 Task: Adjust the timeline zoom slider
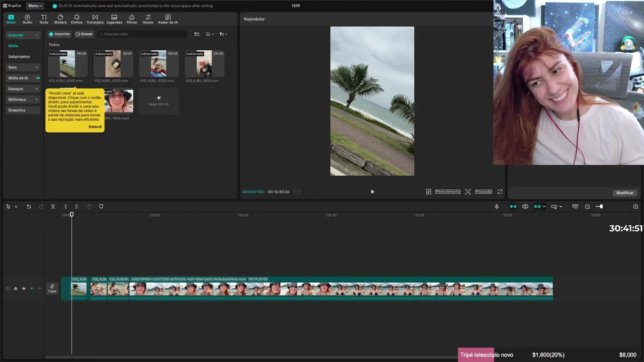(599, 207)
